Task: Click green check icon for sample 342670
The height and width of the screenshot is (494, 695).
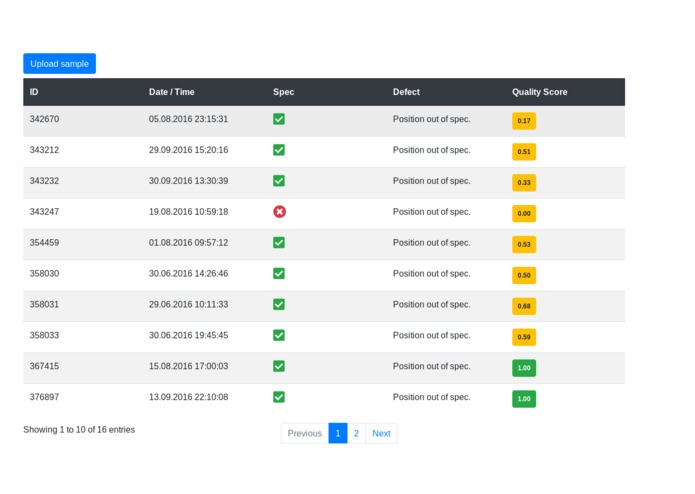Action: 279,119
